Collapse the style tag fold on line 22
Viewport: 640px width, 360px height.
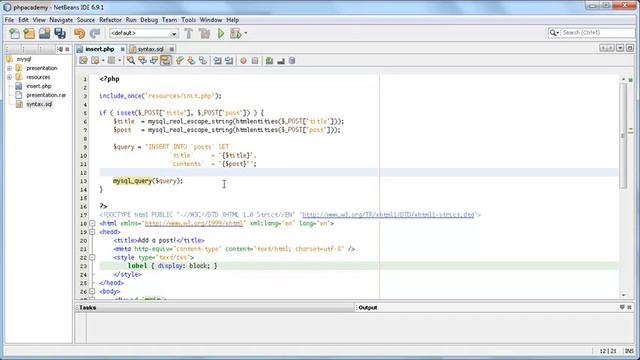(92, 258)
